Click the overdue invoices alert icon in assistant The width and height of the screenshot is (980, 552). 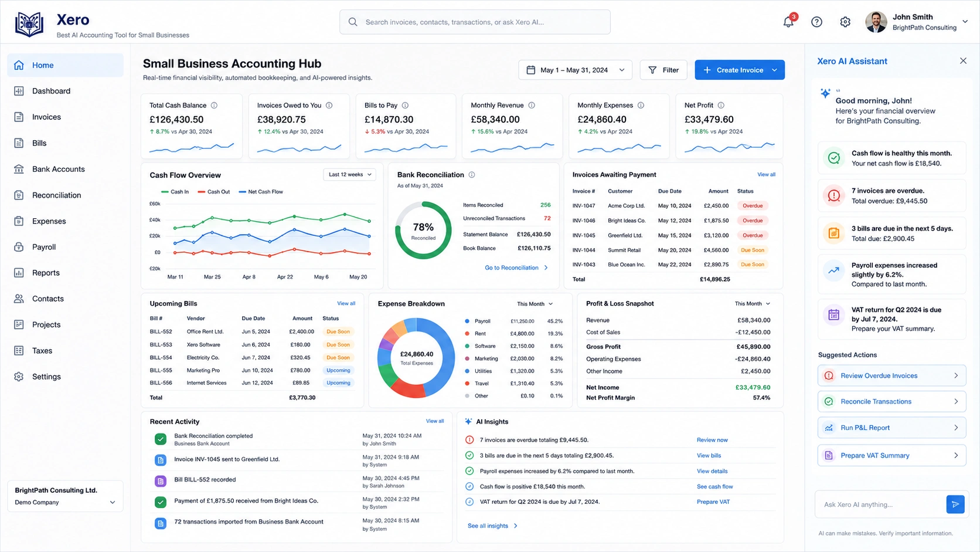click(833, 195)
